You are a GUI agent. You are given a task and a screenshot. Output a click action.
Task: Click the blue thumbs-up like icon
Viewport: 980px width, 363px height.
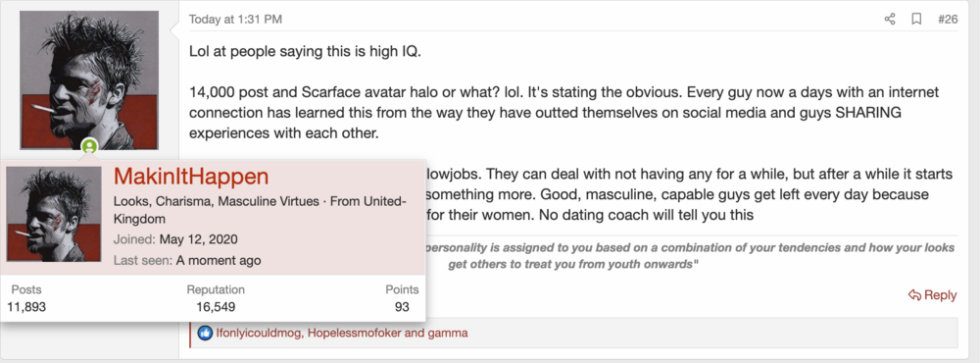click(205, 333)
